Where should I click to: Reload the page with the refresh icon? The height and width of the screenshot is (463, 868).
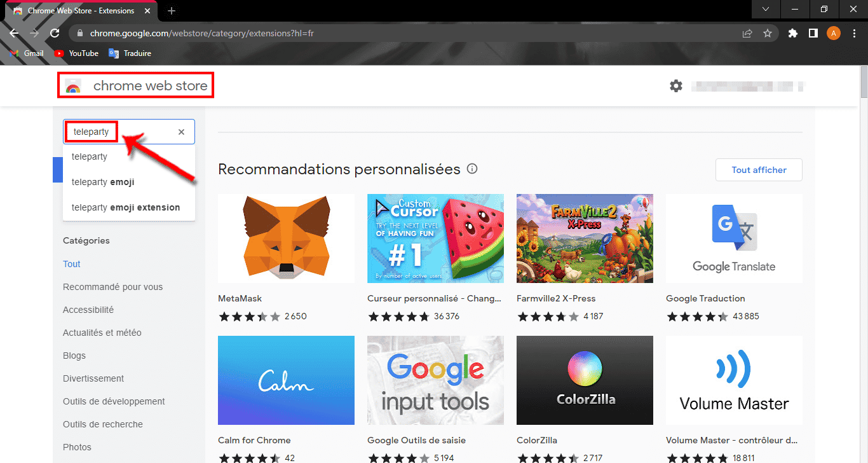(x=55, y=33)
